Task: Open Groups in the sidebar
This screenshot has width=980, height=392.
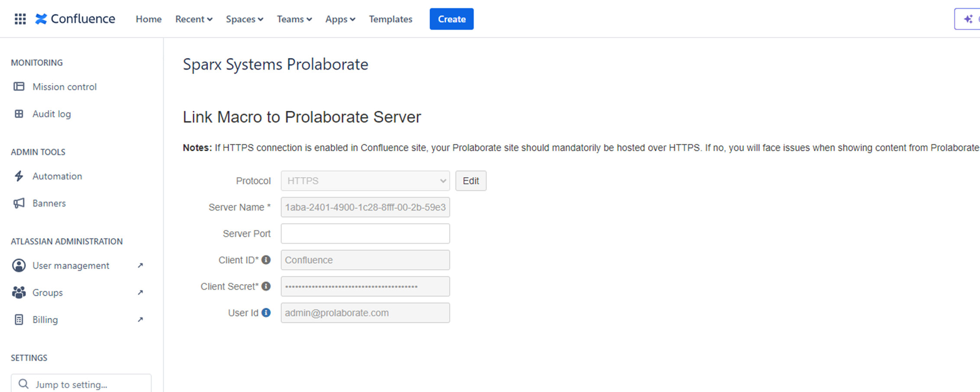Action: [48, 292]
